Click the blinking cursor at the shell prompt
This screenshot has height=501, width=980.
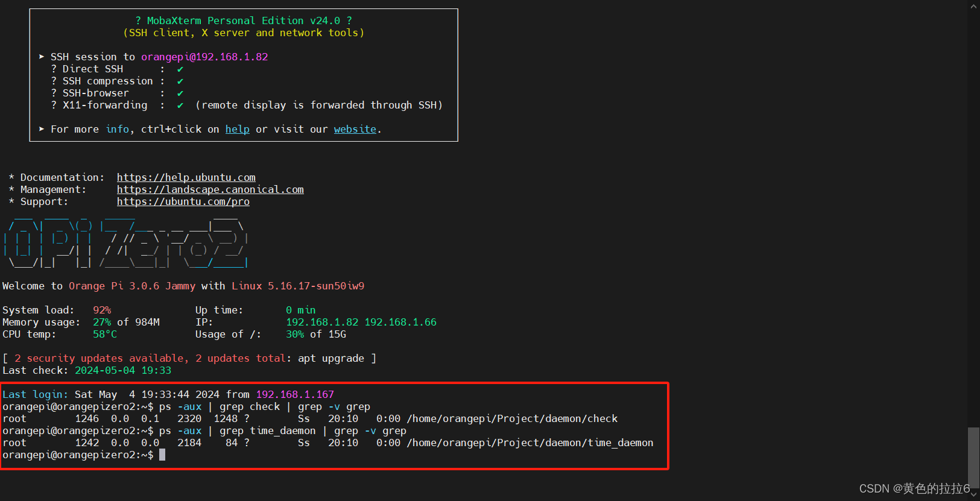tap(162, 455)
